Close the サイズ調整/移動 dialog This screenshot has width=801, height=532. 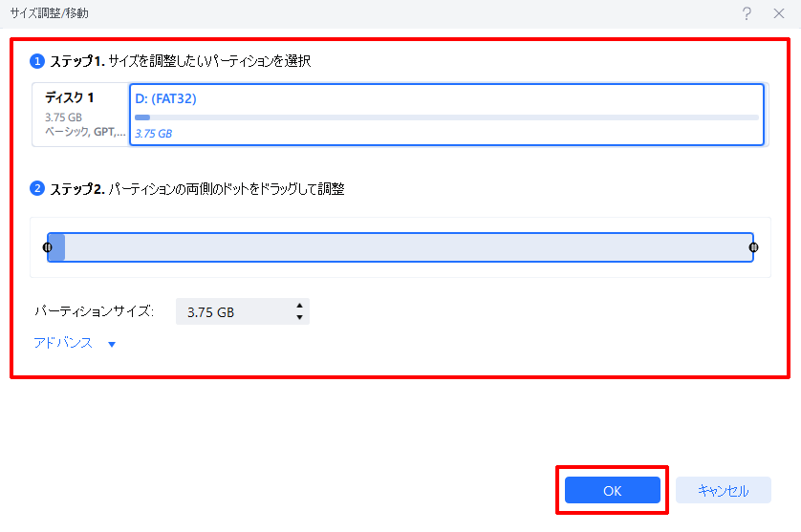[778, 13]
